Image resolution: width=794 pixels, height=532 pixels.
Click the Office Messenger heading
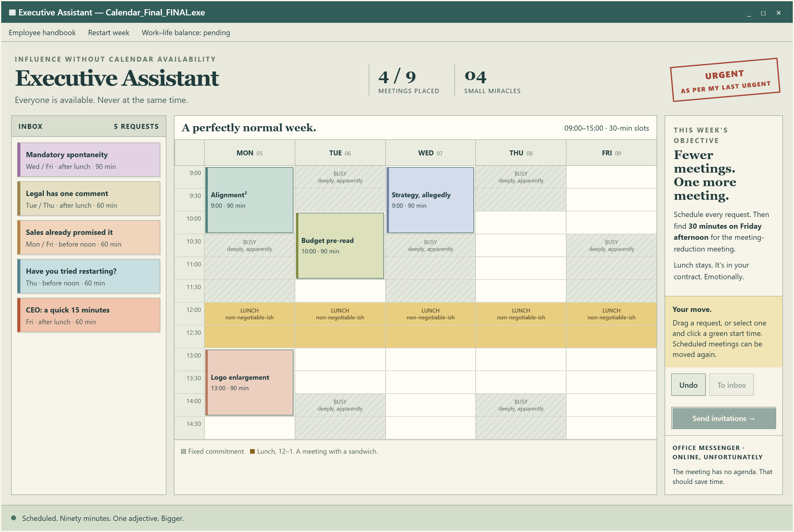(717, 452)
